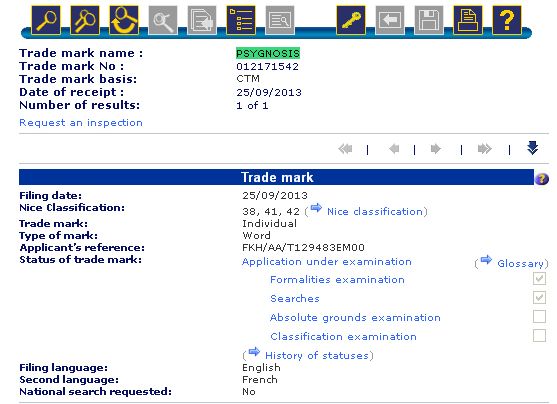Click the 'English' filing language value

[x=261, y=368]
